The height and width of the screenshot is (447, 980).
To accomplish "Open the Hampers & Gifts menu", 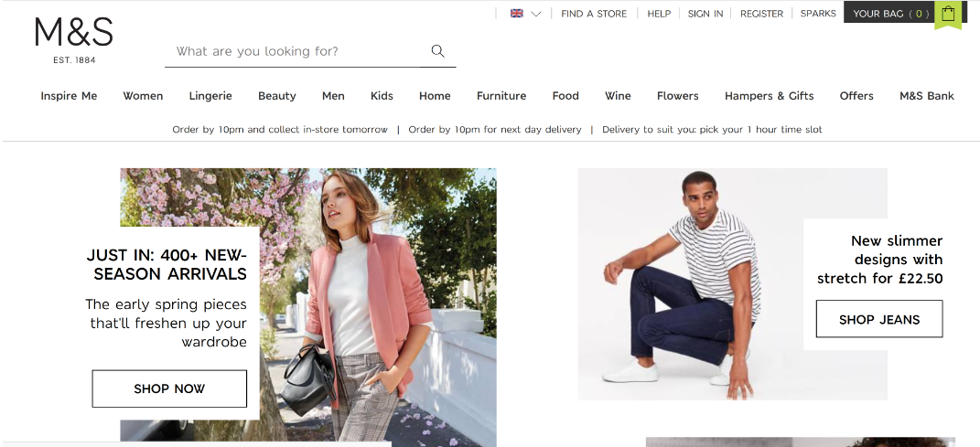I will tap(769, 96).
